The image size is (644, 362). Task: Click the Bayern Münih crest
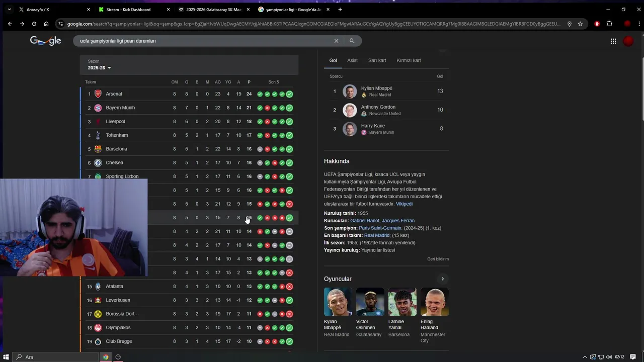[x=98, y=108]
